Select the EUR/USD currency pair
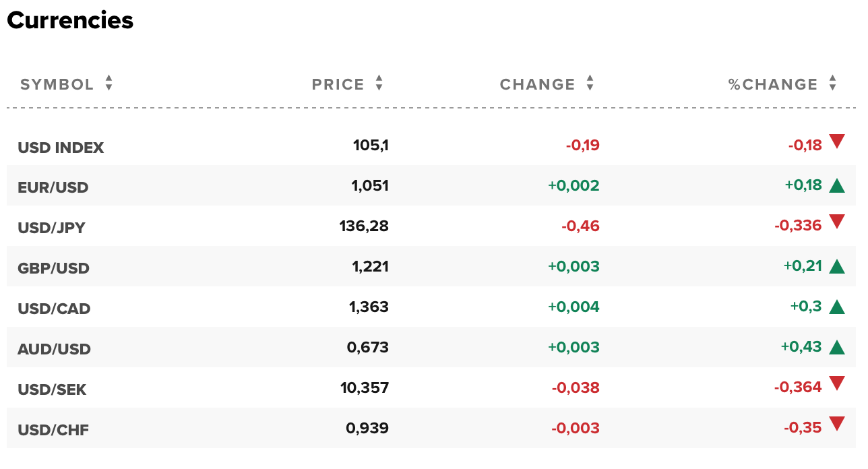Viewport: 868px width, 469px height. tap(53, 187)
